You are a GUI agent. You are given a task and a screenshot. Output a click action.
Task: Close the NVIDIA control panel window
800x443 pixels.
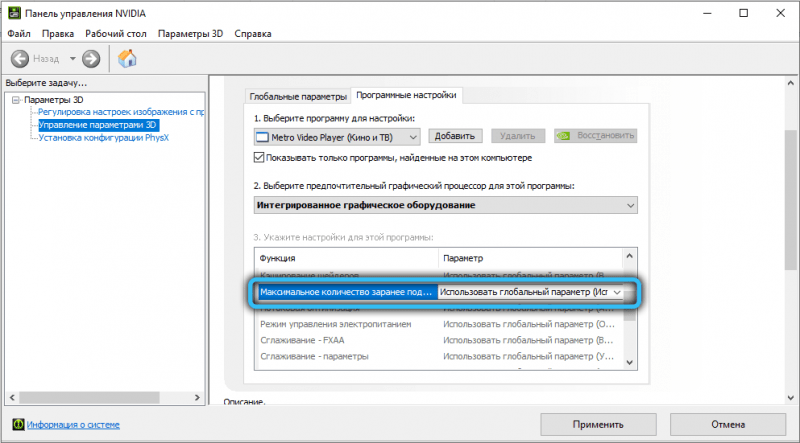click(x=781, y=14)
